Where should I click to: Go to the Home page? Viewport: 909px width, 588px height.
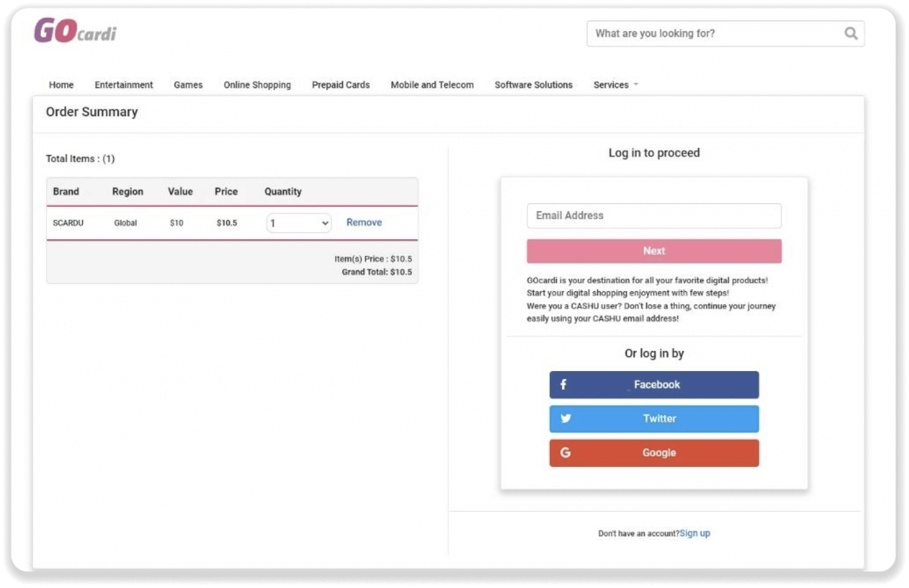61,85
